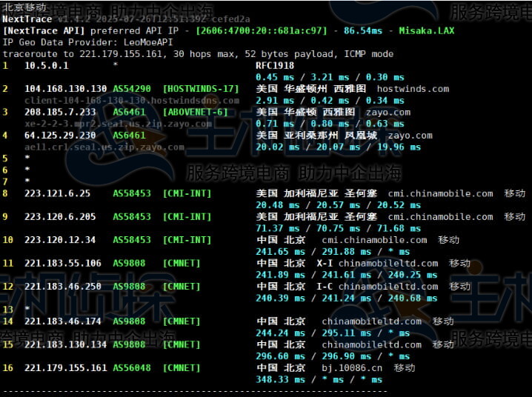The width and height of the screenshot is (532, 397).
Task: Click the hop 8 IP 223.121.6.25
Action: [x=57, y=193]
